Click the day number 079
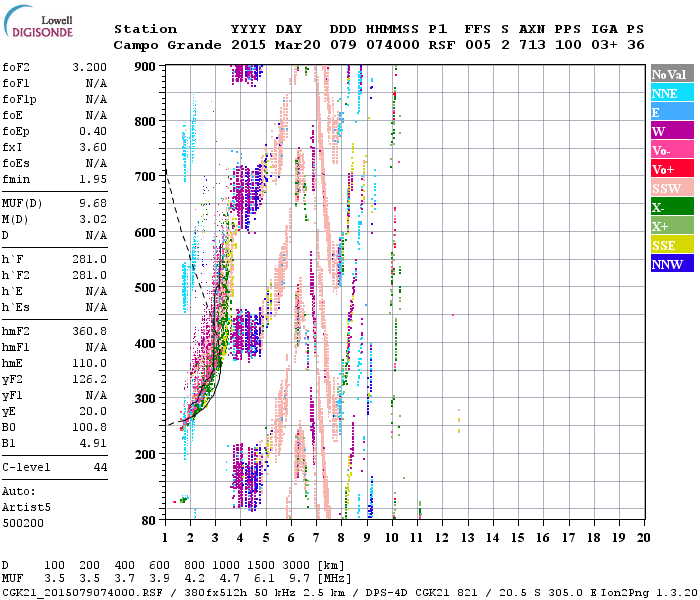The image size is (700, 600). coord(343,45)
